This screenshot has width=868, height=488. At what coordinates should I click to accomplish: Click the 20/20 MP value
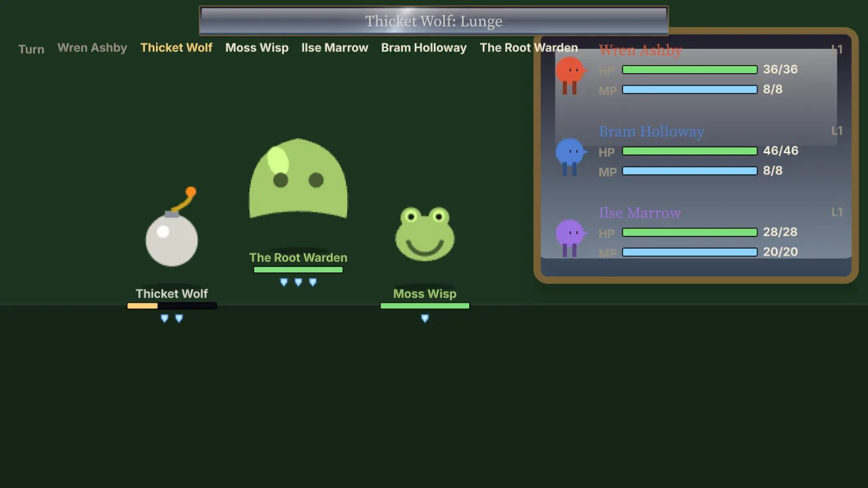tap(780, 251)
